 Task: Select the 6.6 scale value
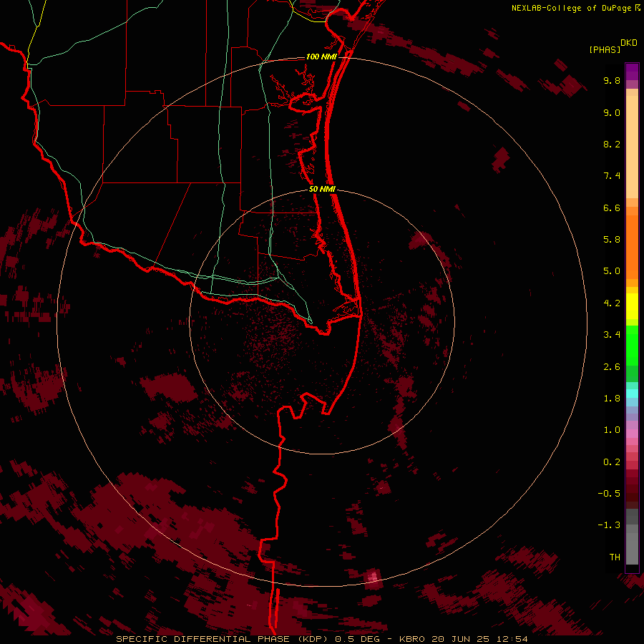[612, 208]
